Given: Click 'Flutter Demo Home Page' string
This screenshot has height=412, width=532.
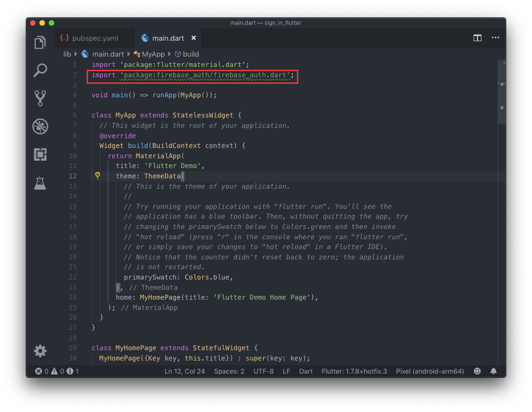Looking at the screenshot, I should click(262, 297).
